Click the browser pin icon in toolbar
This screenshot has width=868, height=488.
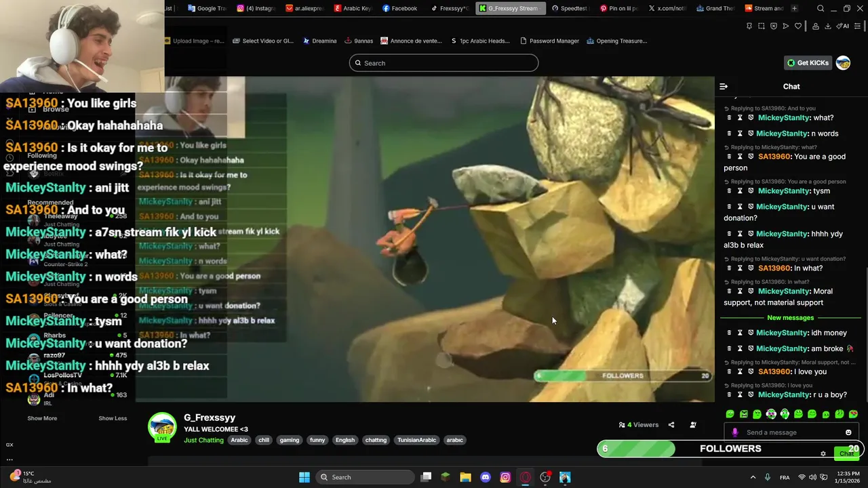749,26
